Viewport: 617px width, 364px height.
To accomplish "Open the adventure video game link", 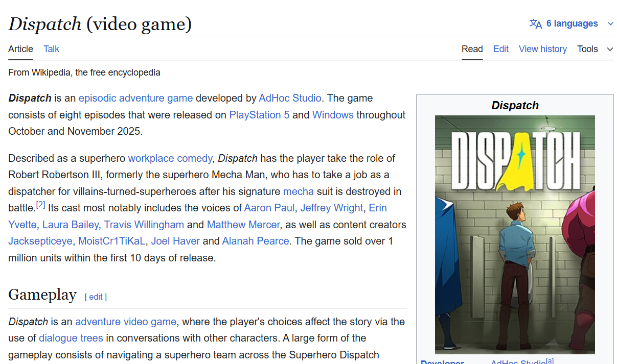I will coord(126,322).
